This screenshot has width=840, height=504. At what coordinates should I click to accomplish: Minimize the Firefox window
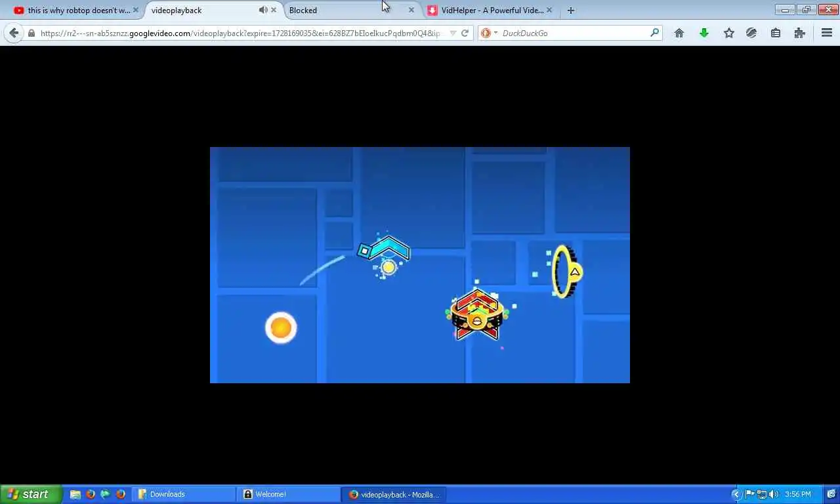coord(785,10)
